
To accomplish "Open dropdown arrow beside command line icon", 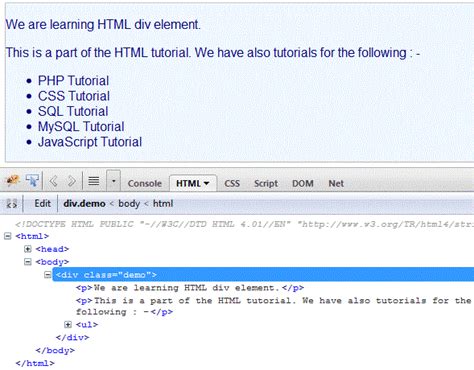I will [x=113, y=181].
